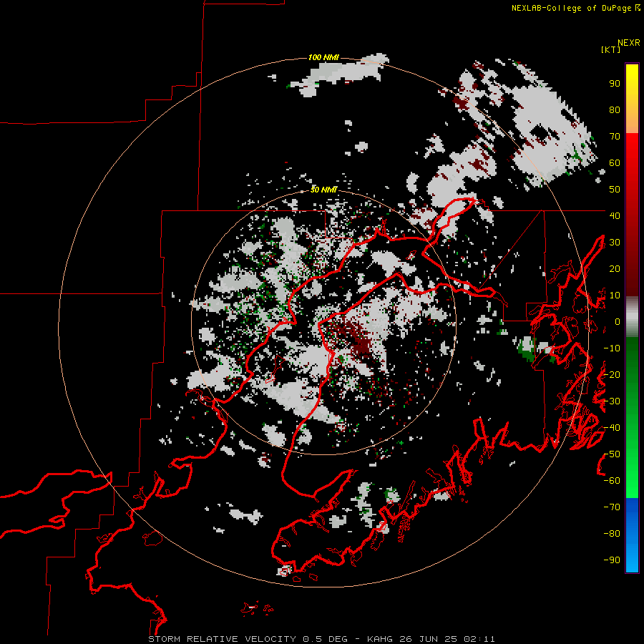The image size is (644, 644).
Task: Click the NEXR label above color scale
Action: (x=629, y=43)
